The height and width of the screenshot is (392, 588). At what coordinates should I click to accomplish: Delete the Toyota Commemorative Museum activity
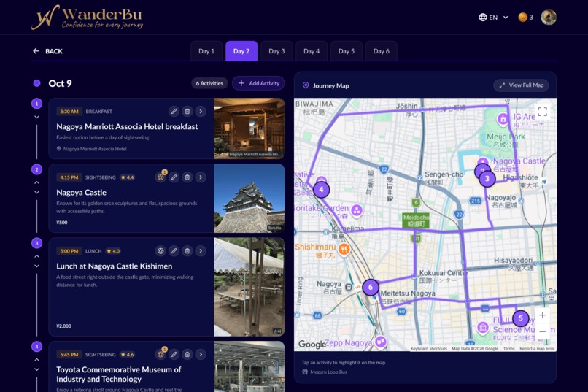pyautogui.click(x=187, y=354)
